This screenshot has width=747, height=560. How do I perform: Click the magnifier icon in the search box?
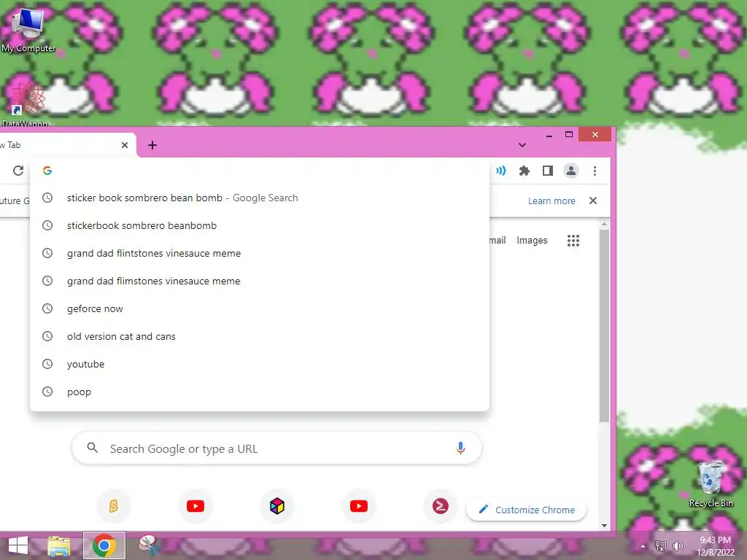(93, 448)
